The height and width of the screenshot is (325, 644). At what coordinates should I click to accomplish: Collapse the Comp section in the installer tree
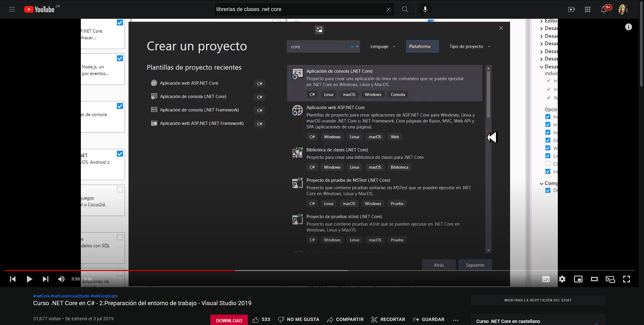coord(541,183)
